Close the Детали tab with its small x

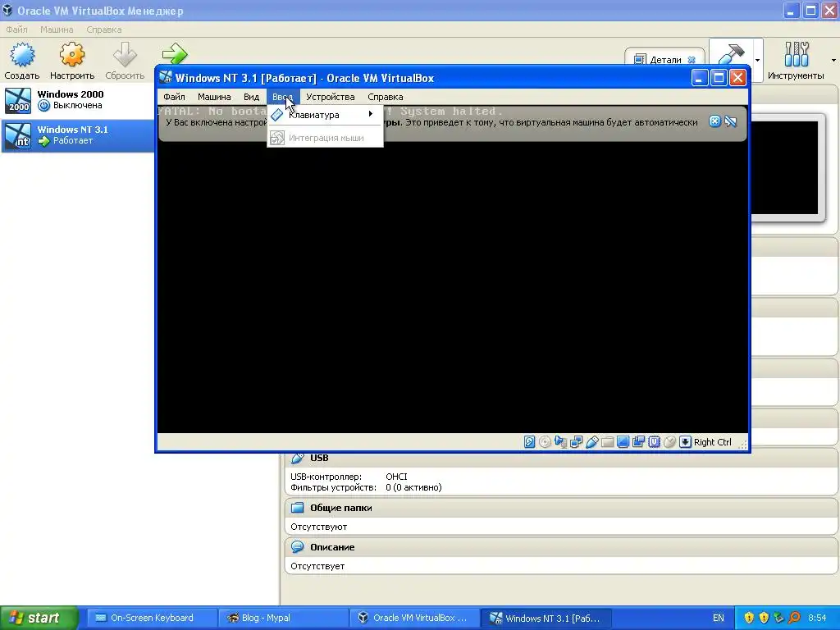click(692, 60)
